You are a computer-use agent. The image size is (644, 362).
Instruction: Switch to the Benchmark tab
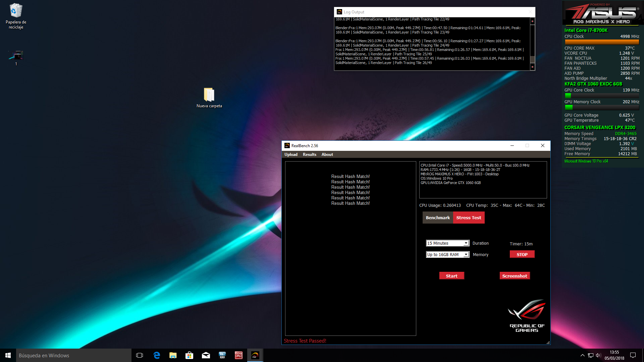pyautogui.click(x=438, y=218)
